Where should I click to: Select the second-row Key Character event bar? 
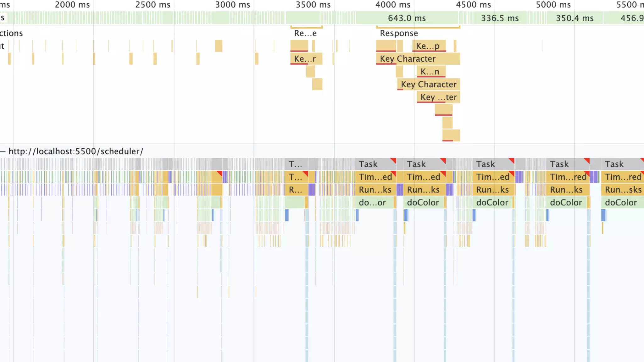click(429, 84)
